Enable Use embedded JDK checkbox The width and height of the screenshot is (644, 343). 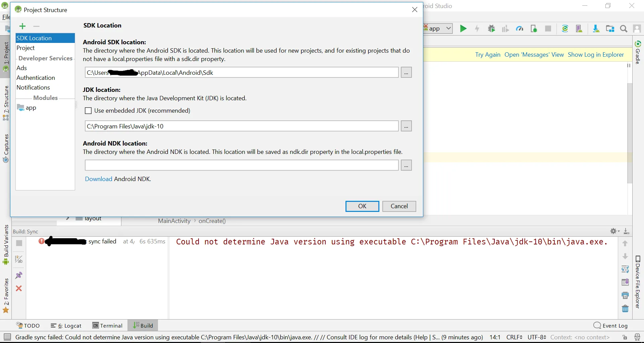point(88,111)
